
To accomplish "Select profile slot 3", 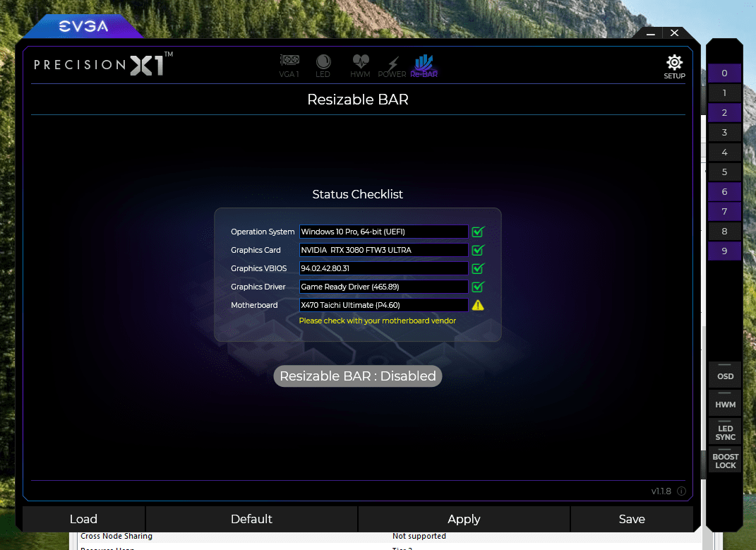I will [x=724, y=133].
